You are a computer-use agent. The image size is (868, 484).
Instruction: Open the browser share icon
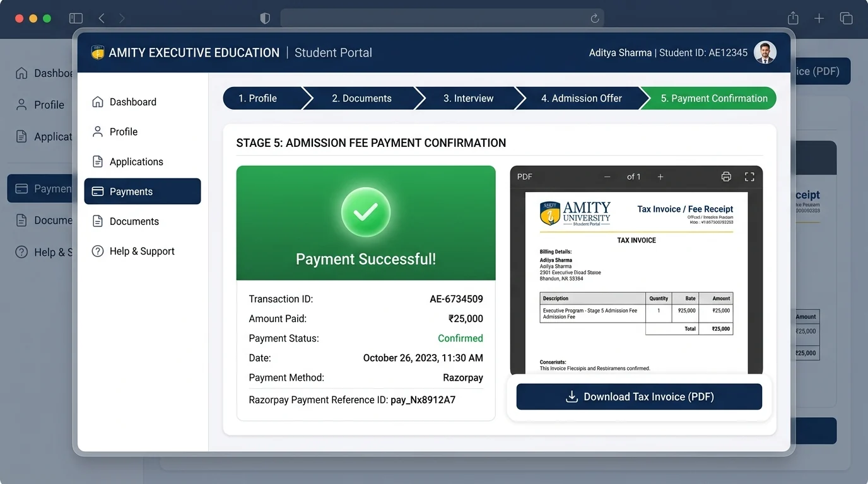793,18
